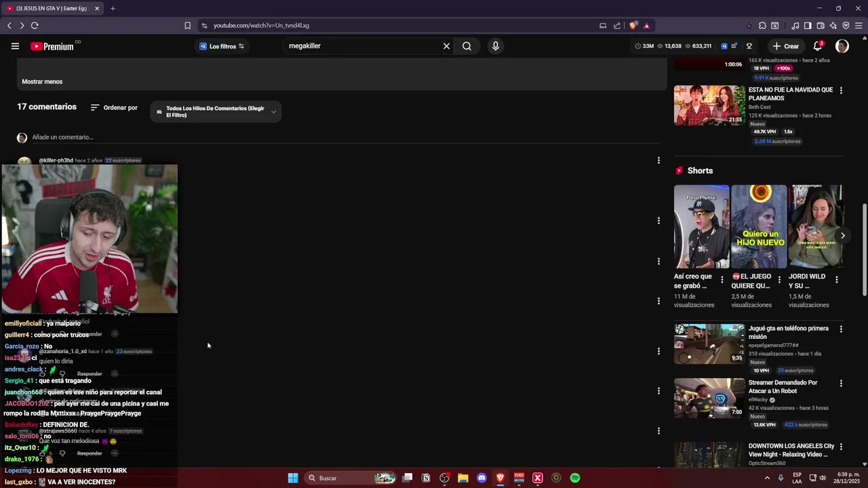Open options for Jugué gta en teléfono video
Viewport: 868px width, 488px height.
point(841,329)
